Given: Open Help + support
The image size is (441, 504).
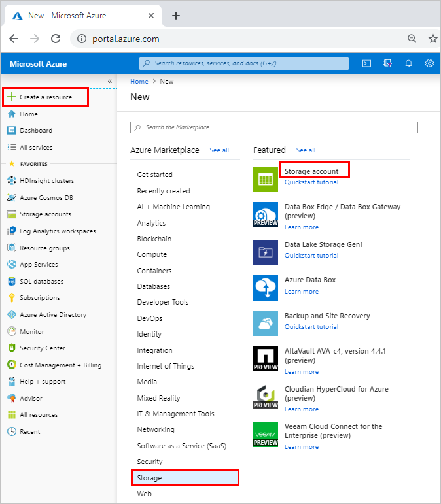Looking at the screenshot, I should click(43, 382).
